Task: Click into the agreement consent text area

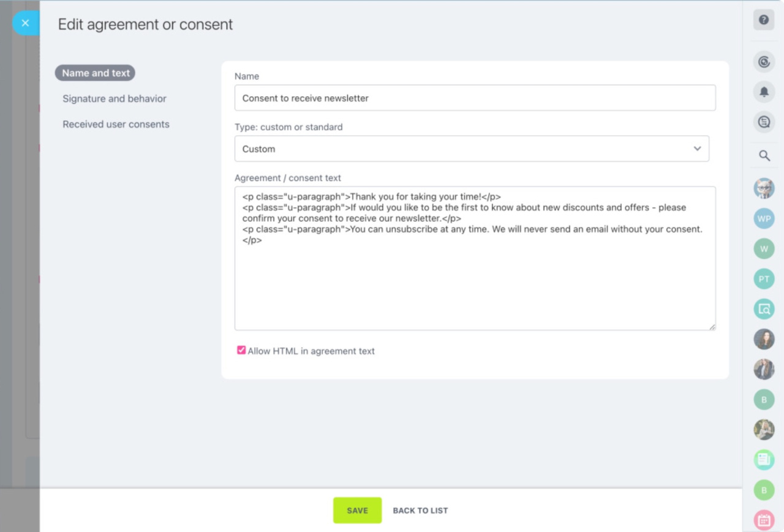Action: (x=475, y=282)
